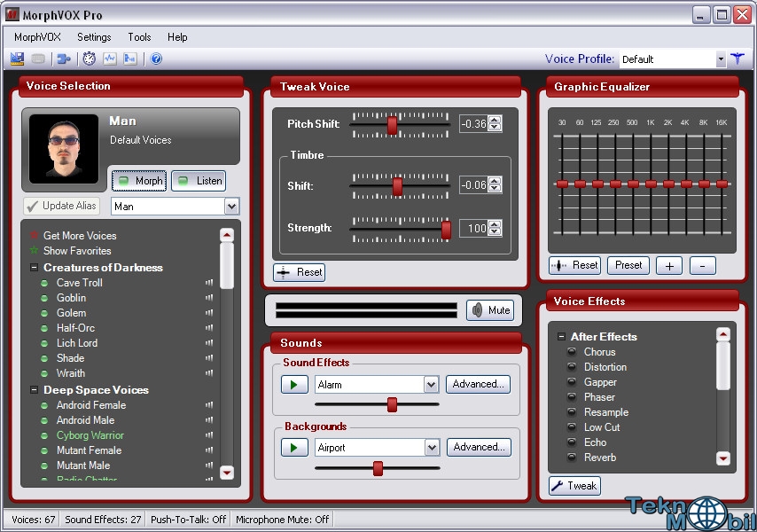
Task: Turn on the Gapper effect
Action: pyautogui.click(x=572, y=382)
